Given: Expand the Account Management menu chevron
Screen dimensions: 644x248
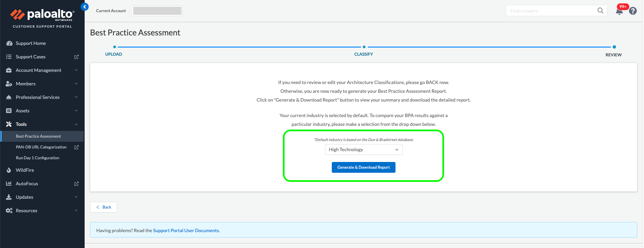Looking at the screenshot, I should click(76, 70).
